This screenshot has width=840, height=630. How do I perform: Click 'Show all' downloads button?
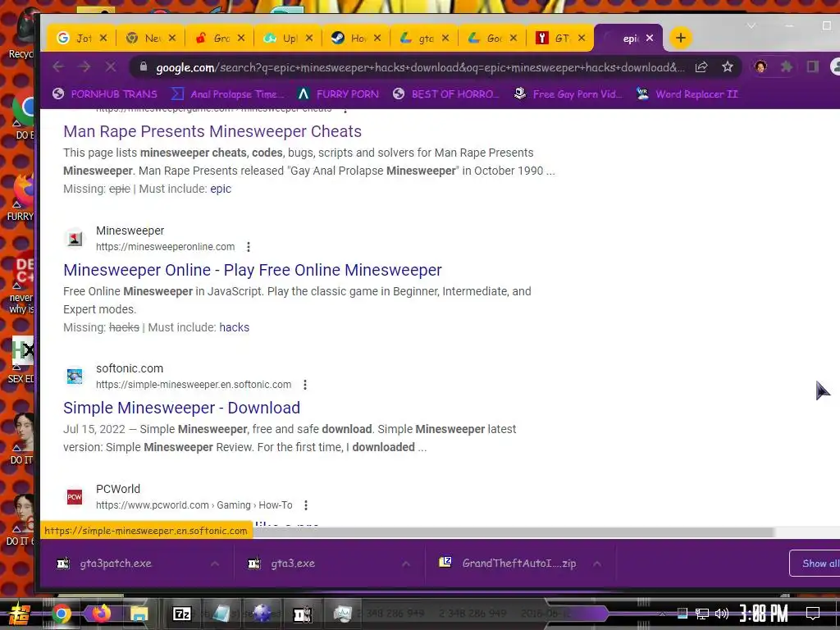tap(815, 564)
